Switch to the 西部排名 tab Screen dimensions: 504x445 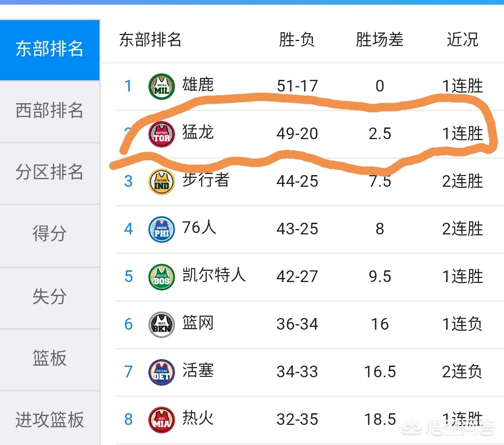pos(49,111)
